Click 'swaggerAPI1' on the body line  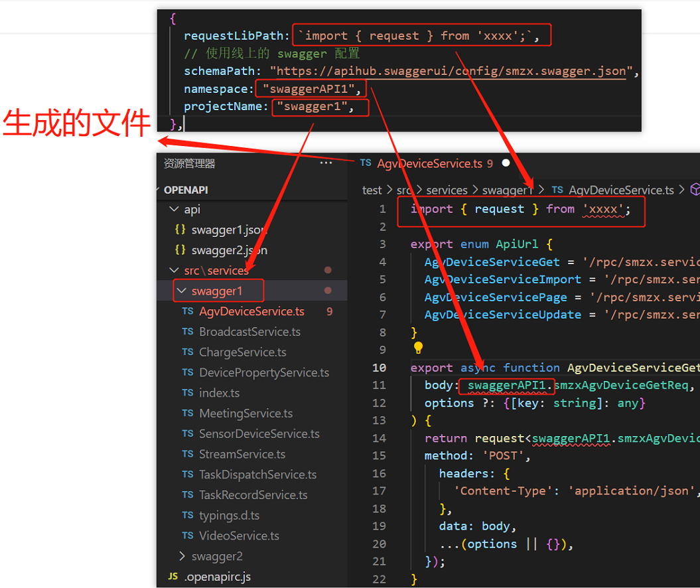click(x=507, y=386)
